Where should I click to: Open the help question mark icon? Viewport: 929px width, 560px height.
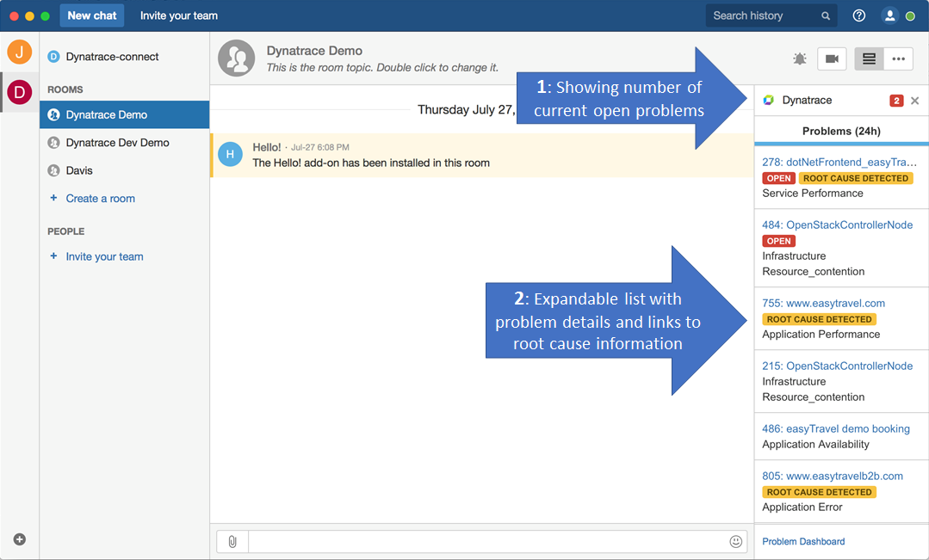[x=858, y=16]
